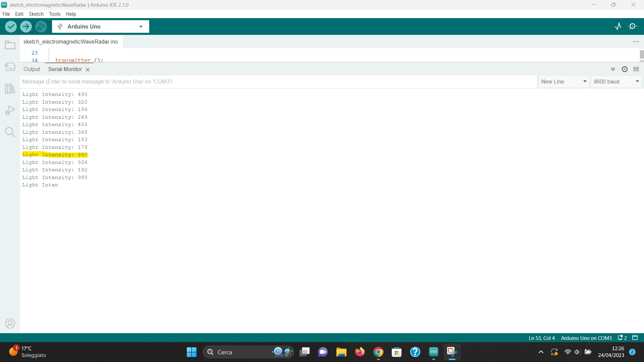This screenshot has height=362, width=644.
Task: Click the Verify sketch checkmark button
Action: [x=11, y=26]
